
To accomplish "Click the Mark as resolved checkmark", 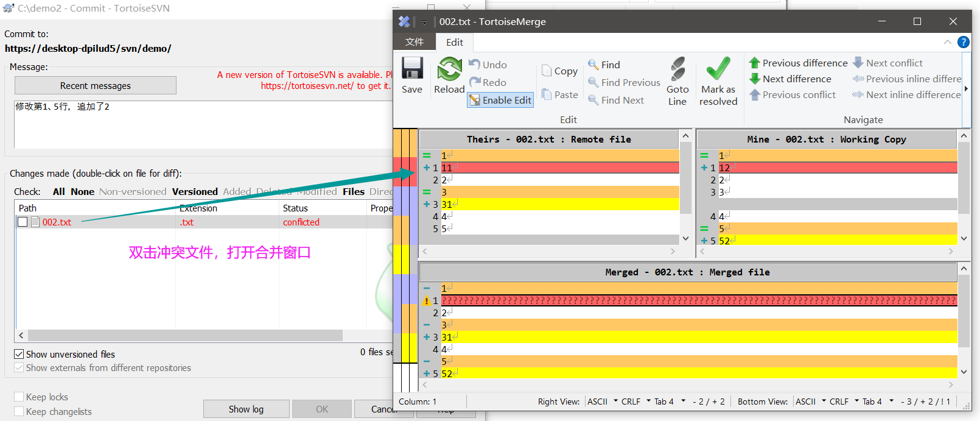I will tap(718, 69).
